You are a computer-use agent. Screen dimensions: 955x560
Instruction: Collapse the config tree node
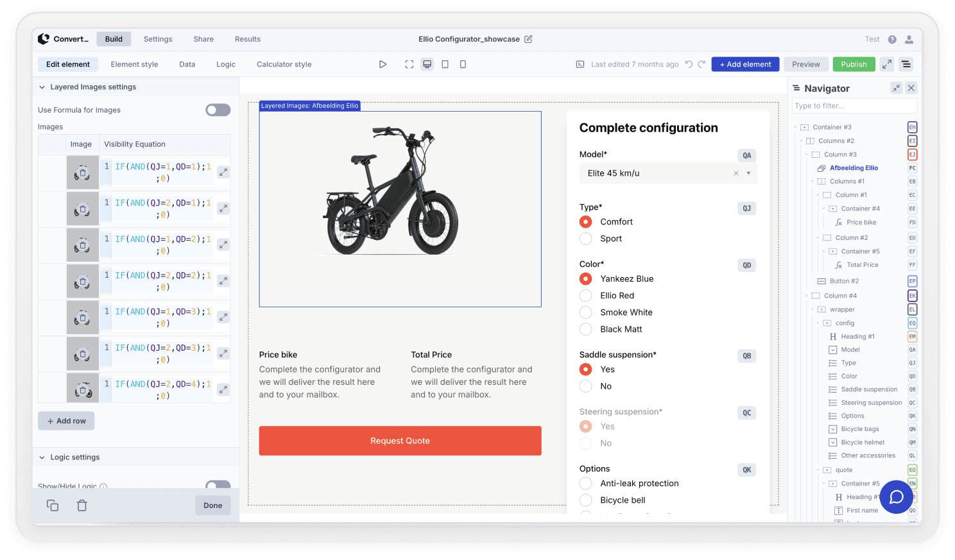click(x=818, y=323)
